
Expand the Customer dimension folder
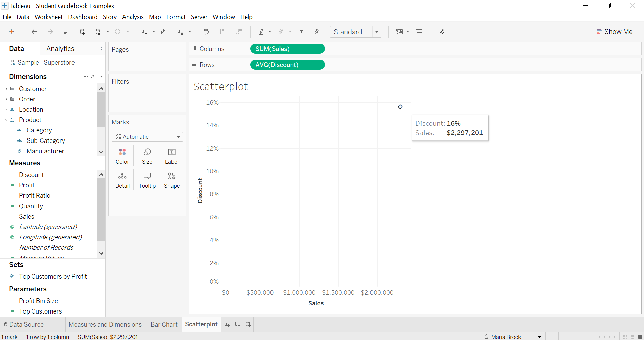tap(6, 89)
